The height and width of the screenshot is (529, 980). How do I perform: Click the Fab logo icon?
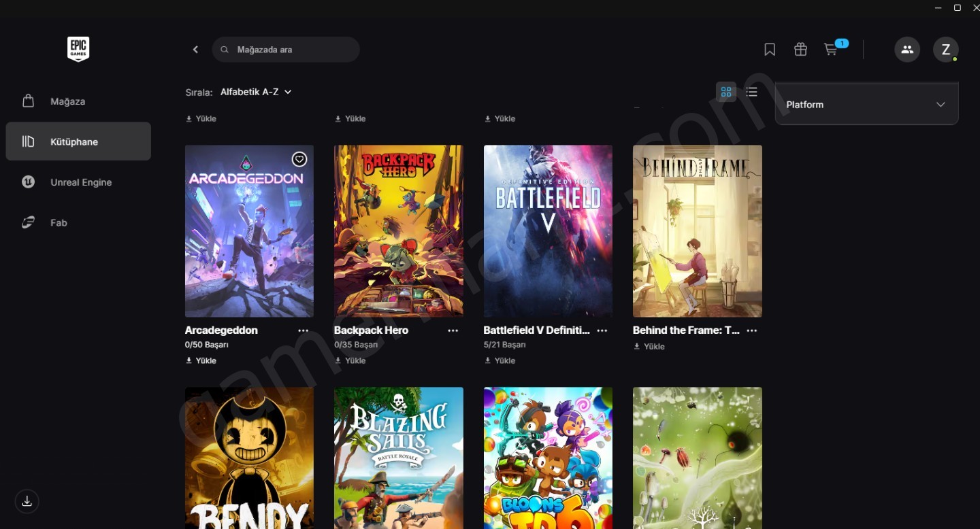[28, 222]
